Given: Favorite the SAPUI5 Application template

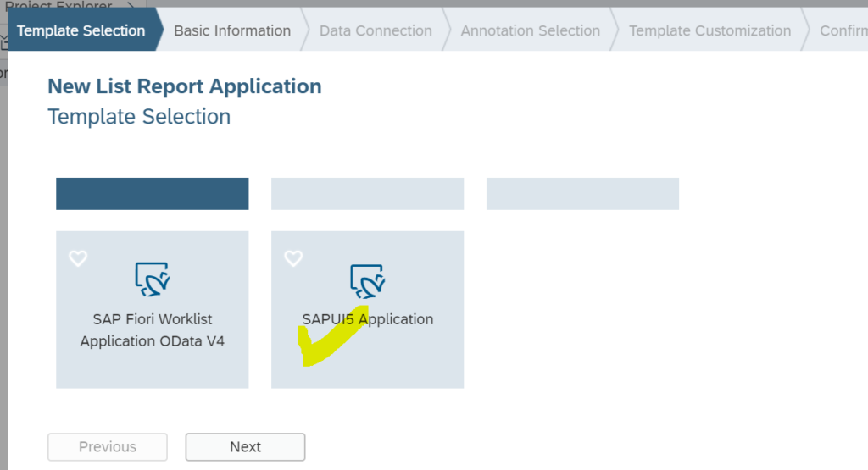Looking at the screenshot, I should (x=293, y=258).
